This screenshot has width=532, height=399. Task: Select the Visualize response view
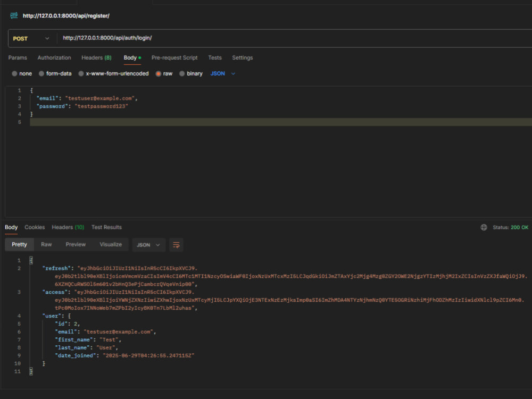tap(111, 245)
